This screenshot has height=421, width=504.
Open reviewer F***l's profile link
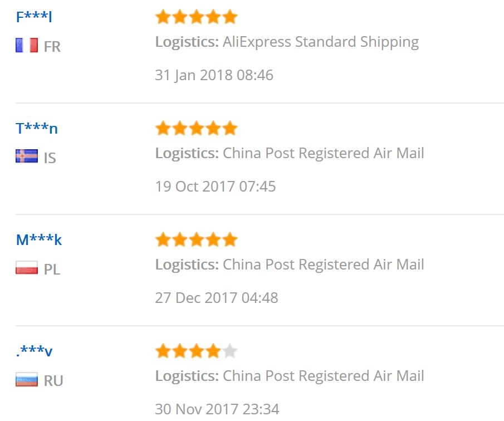[34, 17]
